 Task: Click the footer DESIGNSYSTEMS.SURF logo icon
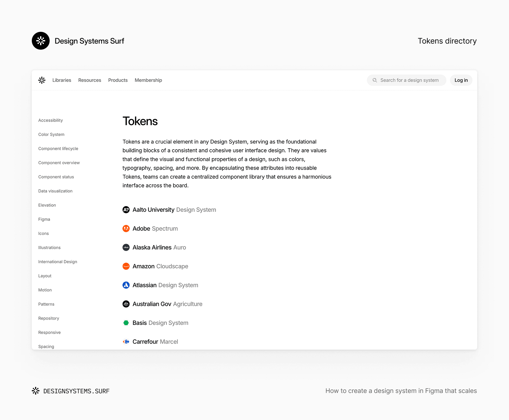pos(36,391)
